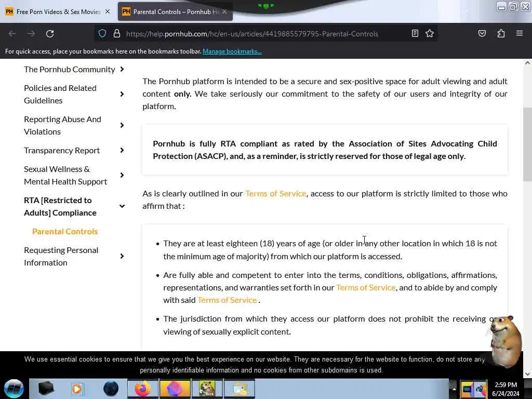532x399 pixels.
Task: Open the media player taskbar icon
Action: [77, 389]
